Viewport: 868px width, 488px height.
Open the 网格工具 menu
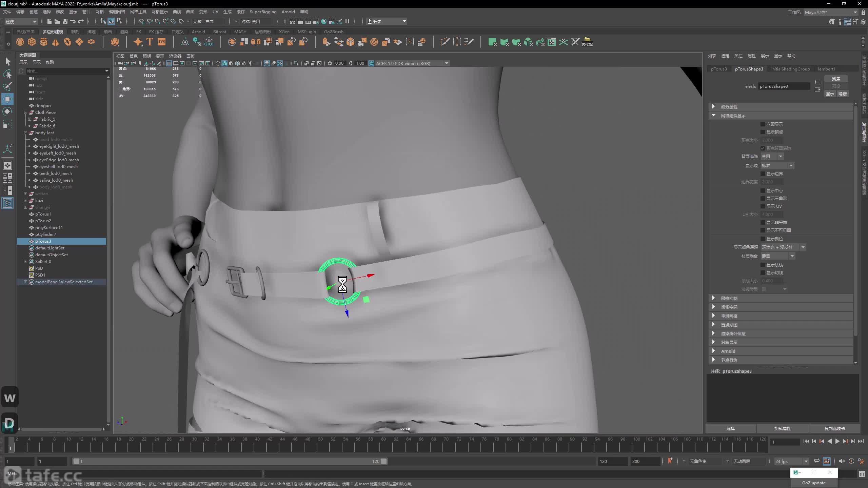(138, 12)
